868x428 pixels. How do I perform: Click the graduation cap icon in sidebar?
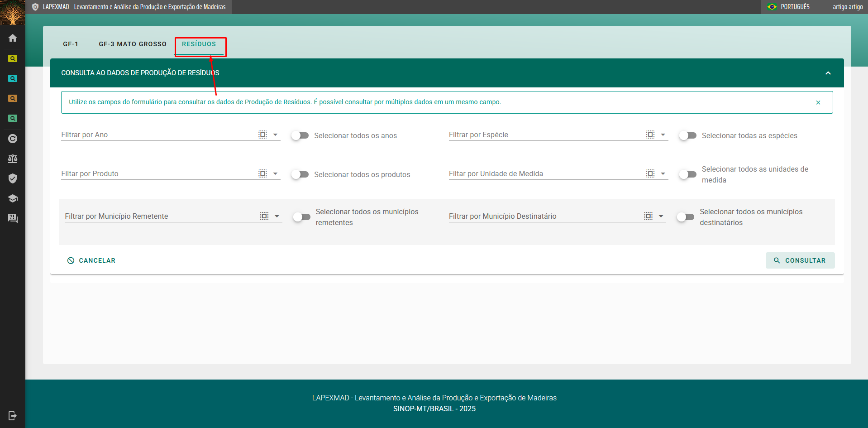click(13, 198)
